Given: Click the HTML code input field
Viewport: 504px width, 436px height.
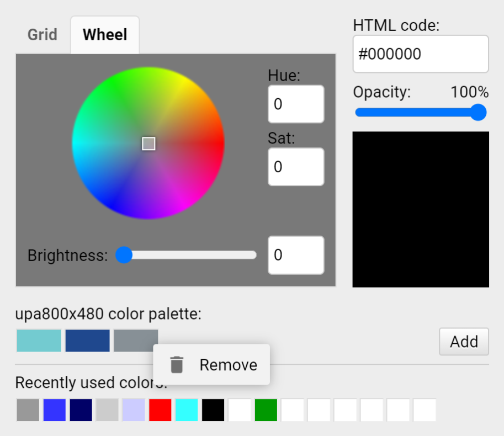Looking at the screenshot, I should [421, 54].
